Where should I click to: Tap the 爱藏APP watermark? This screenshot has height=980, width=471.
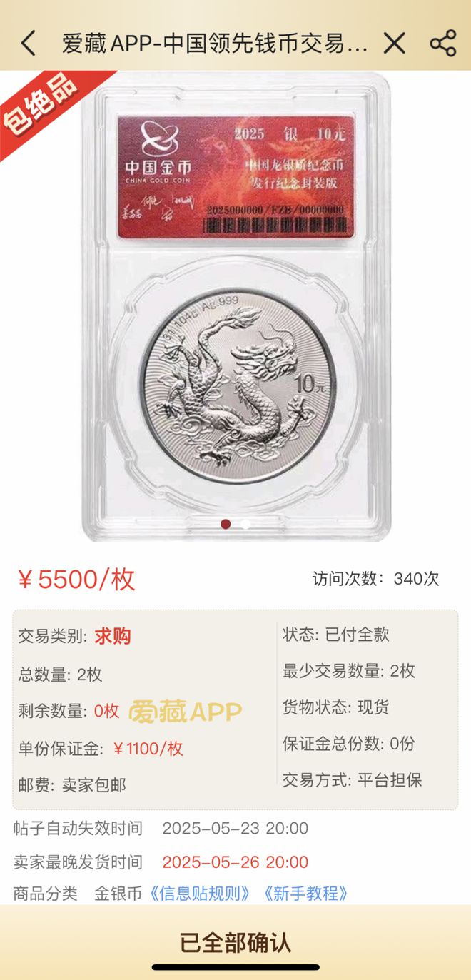(186, 711)
